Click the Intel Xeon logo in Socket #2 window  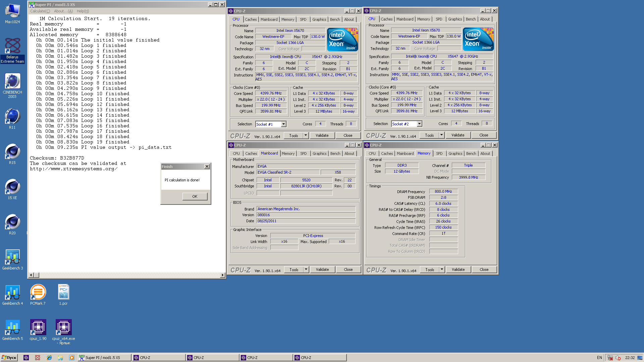479,39
